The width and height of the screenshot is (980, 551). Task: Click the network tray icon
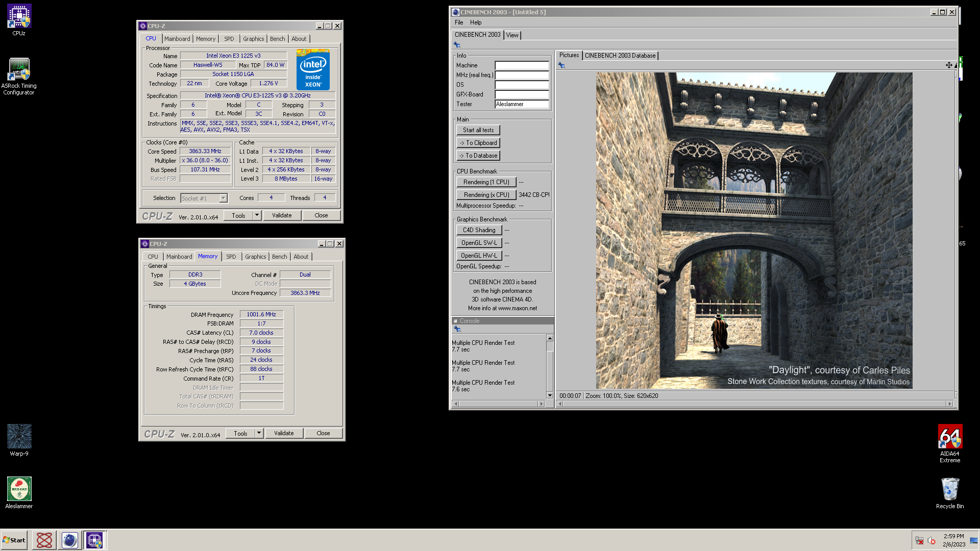point(919,540)
